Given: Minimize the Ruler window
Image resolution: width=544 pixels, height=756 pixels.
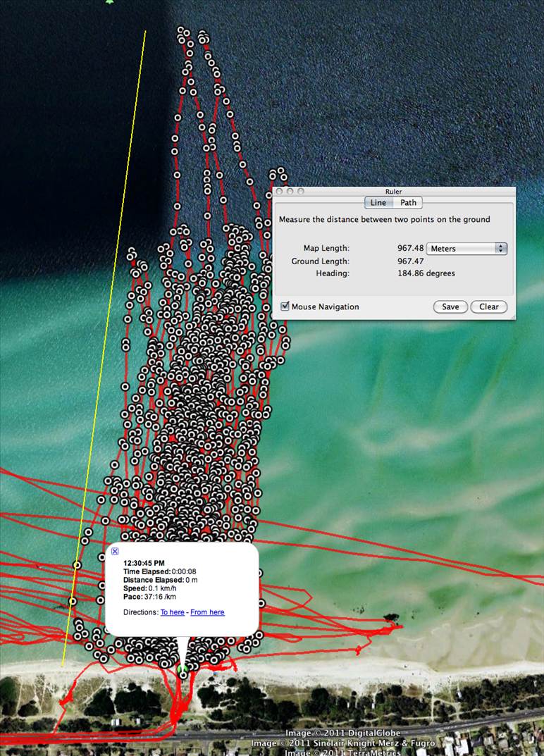Looking at the screenshot, I should [x=290, y=192].
